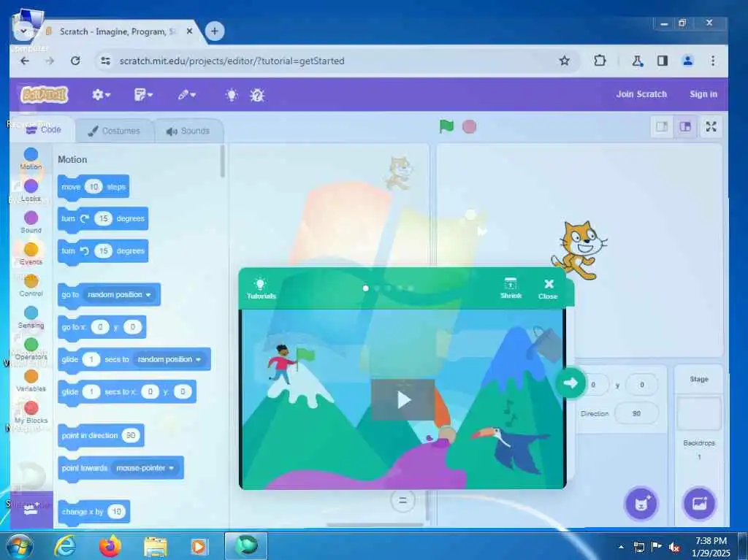Click the 'change x by' block
This screenshot has height=560, width=748.
[94, 512]
